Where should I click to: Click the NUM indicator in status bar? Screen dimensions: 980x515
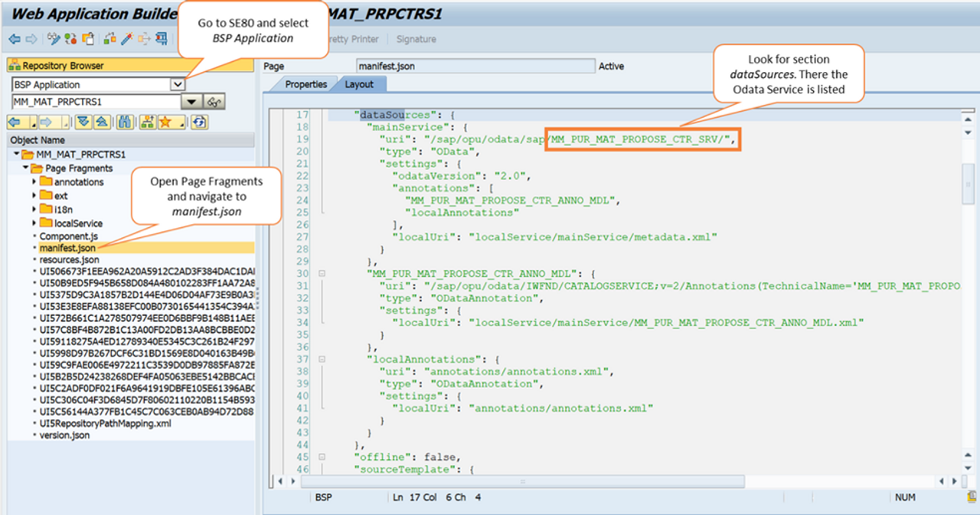pos(905,497)
